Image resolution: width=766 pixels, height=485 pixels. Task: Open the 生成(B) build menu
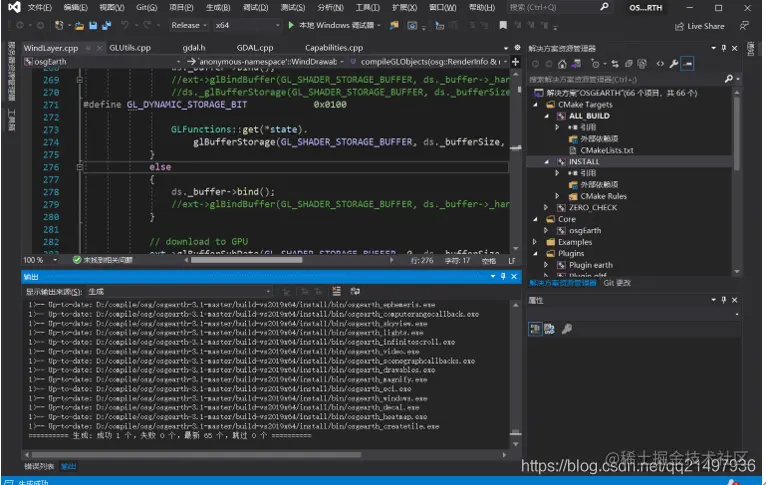(x=217, y=7)
